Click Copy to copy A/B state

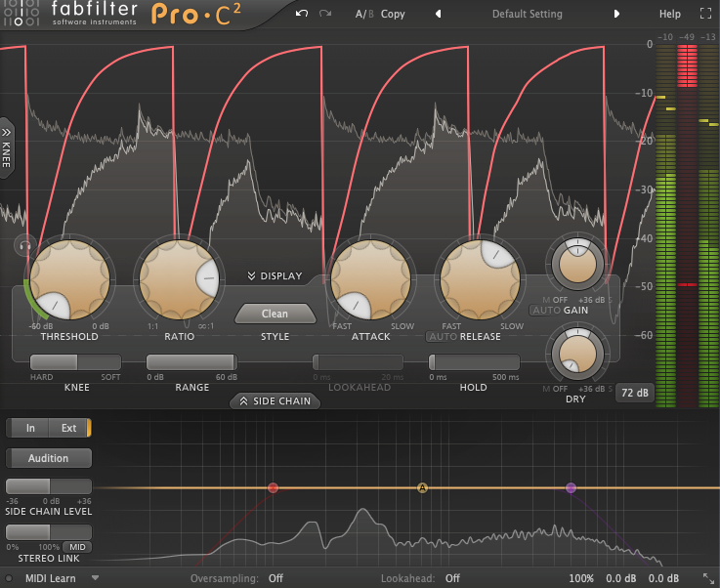393,14
